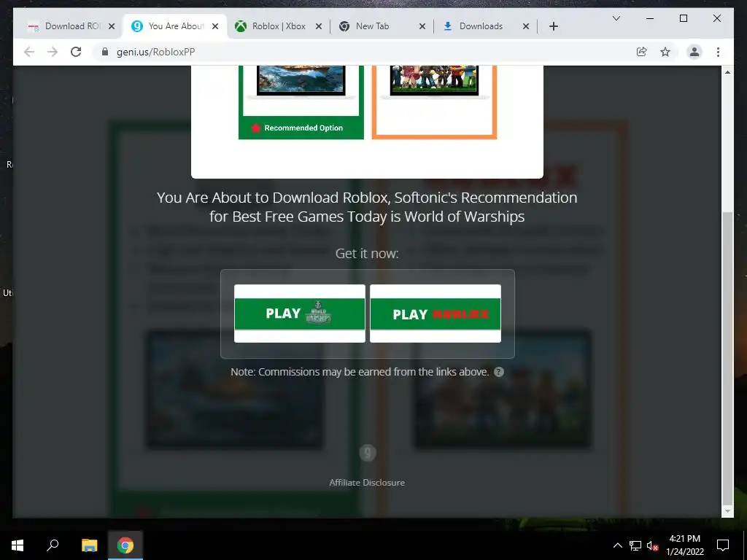Click the muted volume tray icon
The image size is (747, 560).
(x=653, y=545)
